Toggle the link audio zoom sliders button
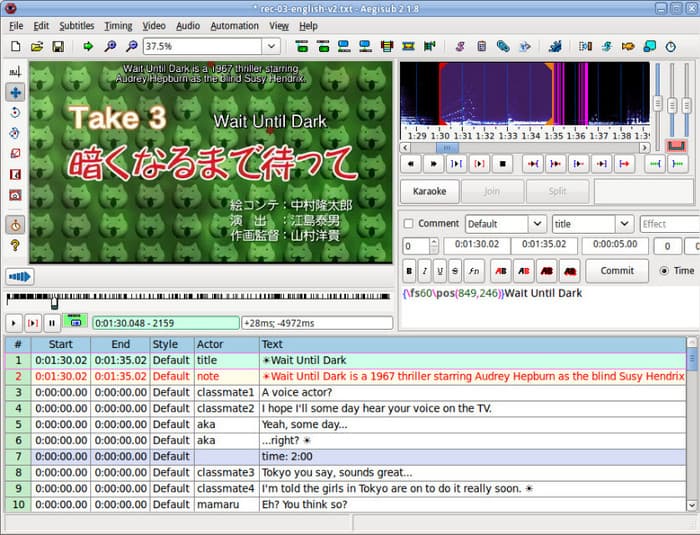The height and width of the screenshot is (535, 700). click(x=676, y=146)
